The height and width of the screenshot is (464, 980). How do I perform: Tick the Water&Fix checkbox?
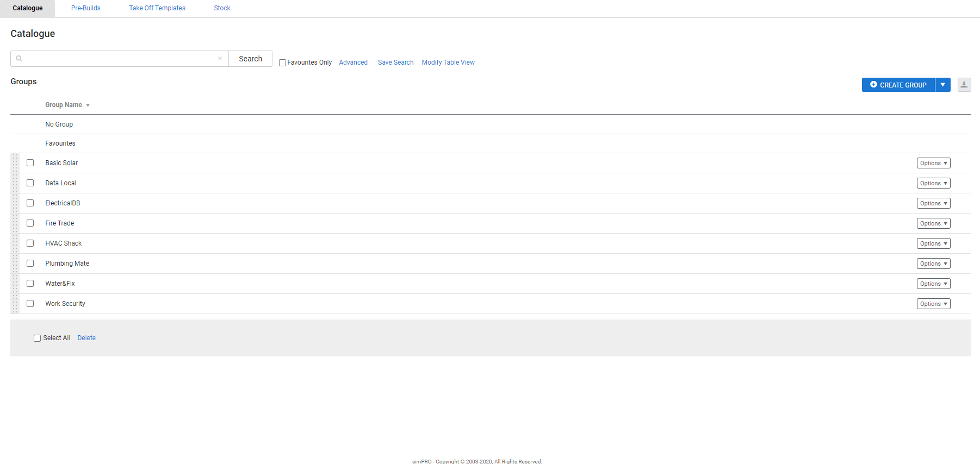click(30, 284)
